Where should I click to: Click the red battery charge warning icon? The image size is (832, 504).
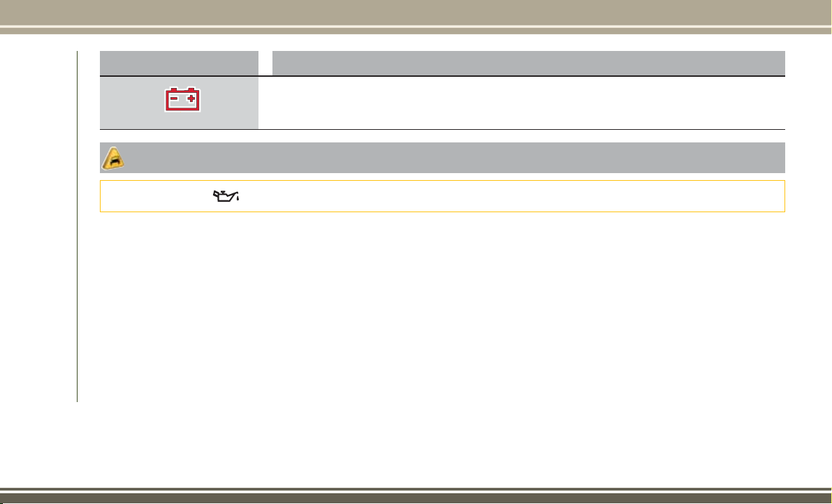point(182,100)
